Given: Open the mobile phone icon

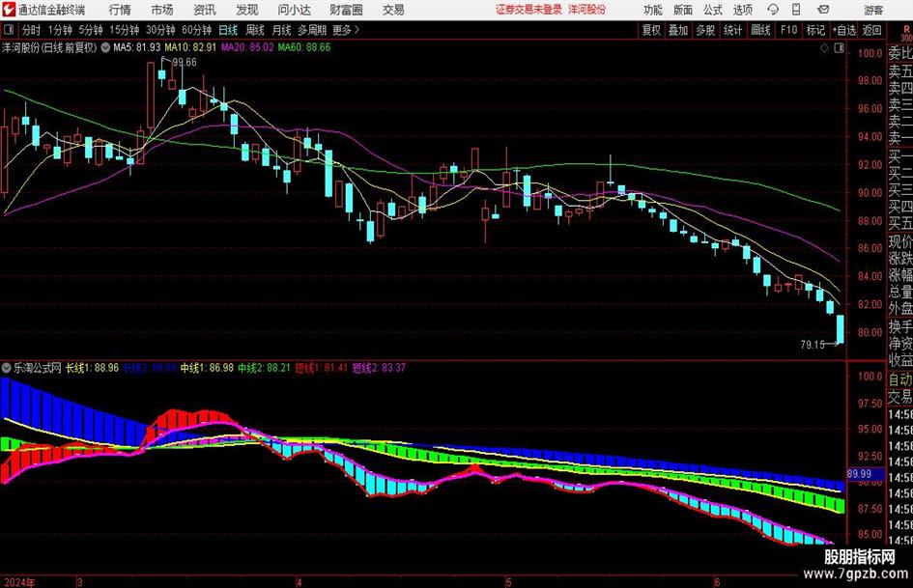Looking at the screenshot, I should pyautogui.click(x=796, y=10).
